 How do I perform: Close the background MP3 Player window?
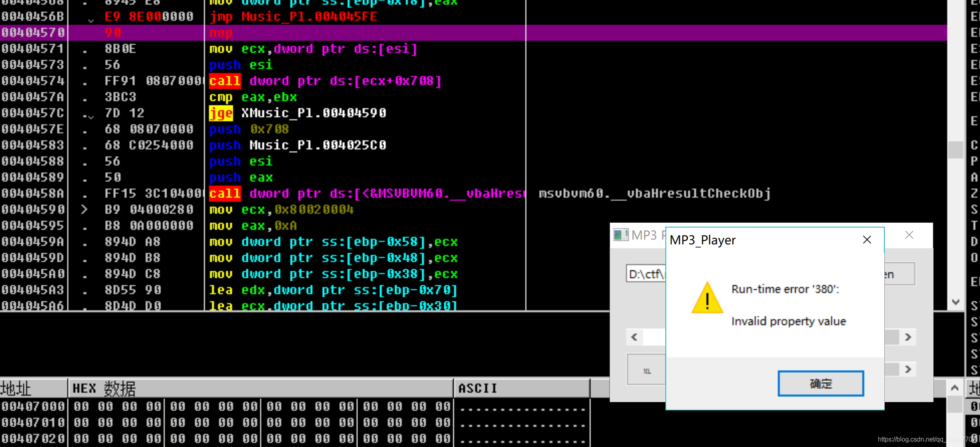[x=909, y=235]
